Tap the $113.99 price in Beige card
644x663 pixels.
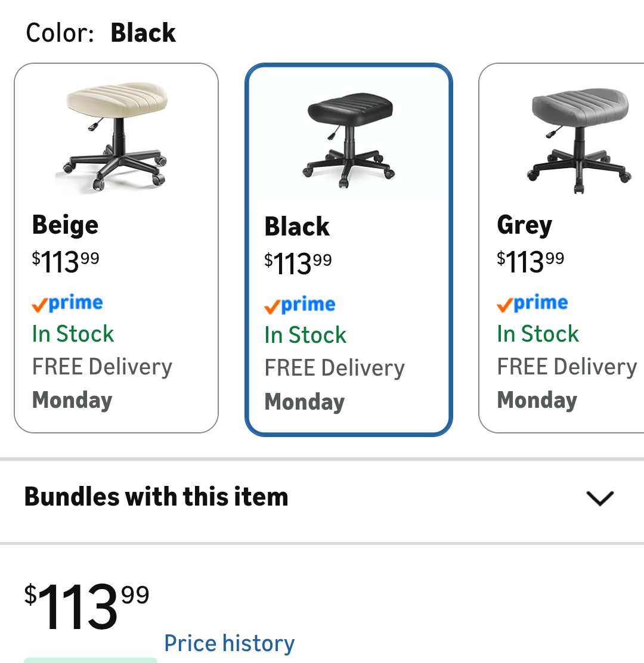pyautogui.click(x=66, y=261)
